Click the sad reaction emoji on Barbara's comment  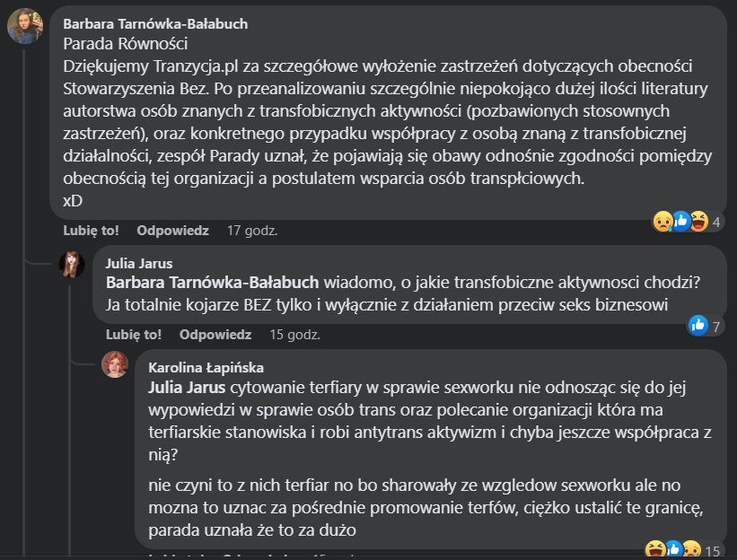point(662,222)
